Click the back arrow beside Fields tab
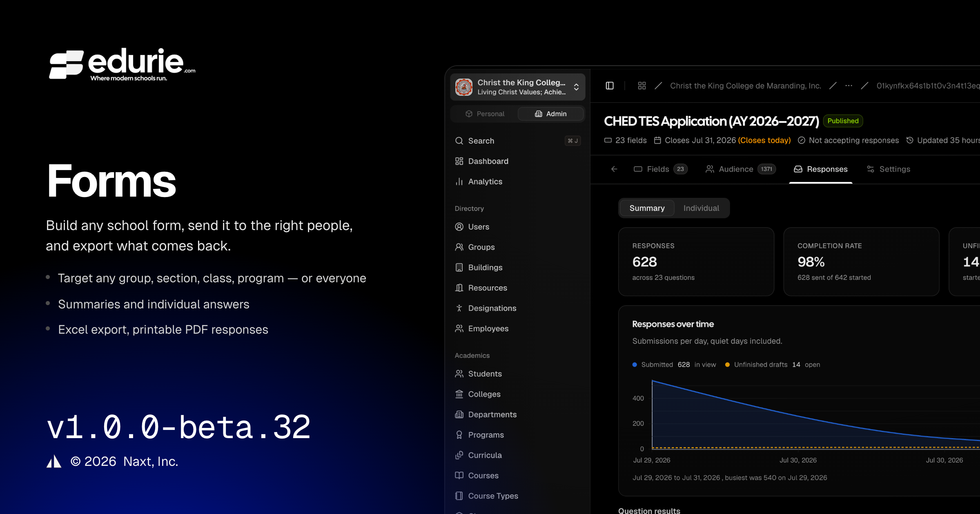This screenshot has width=980, height=514. pyautogui.click(x=614, y=169)
